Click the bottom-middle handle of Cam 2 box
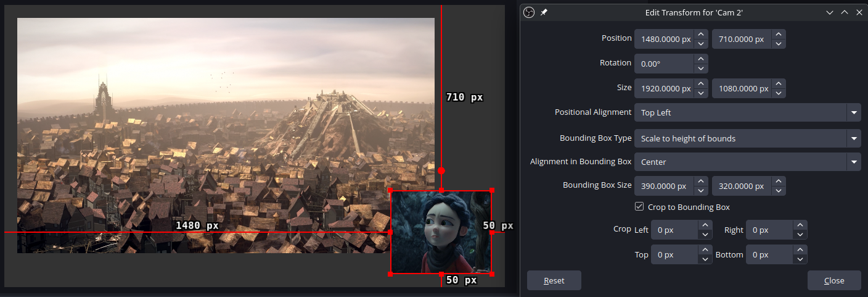This screenshot has height=297, width=868. click(x=441, y=273)
